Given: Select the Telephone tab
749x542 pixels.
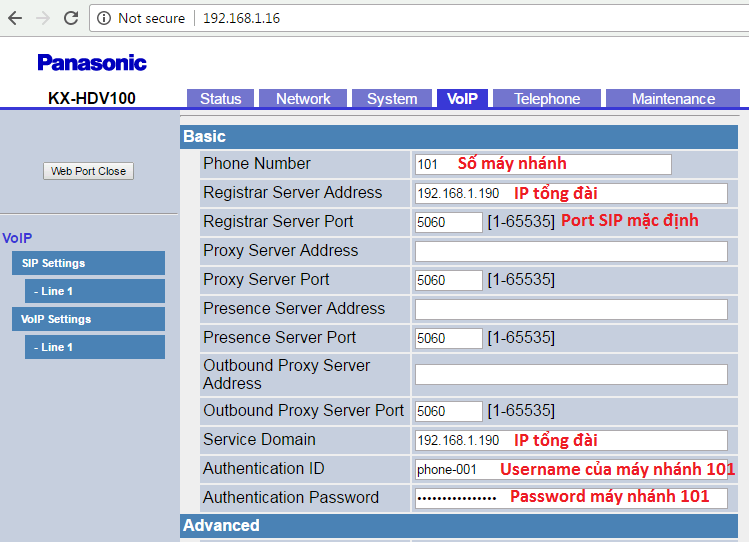Looking at the screenshot, I should (x=547, y=98).
